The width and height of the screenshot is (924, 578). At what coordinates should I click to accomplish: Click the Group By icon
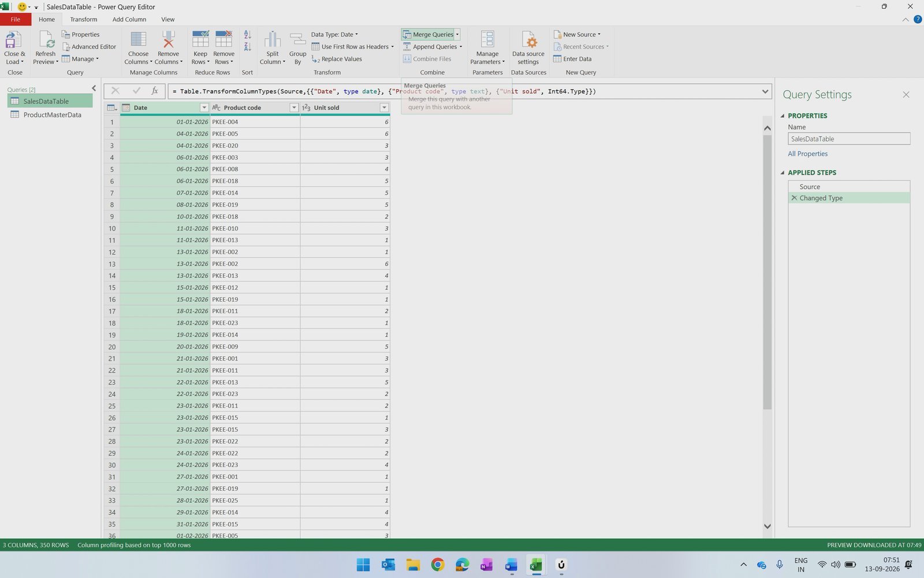click(x=297, y=39)
